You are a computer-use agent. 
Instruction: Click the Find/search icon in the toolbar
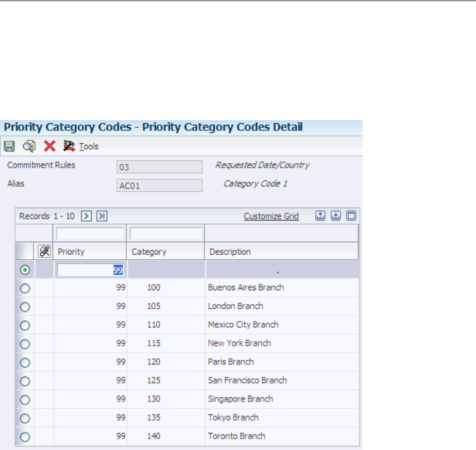pyautogui.click(x=29, y=146)
